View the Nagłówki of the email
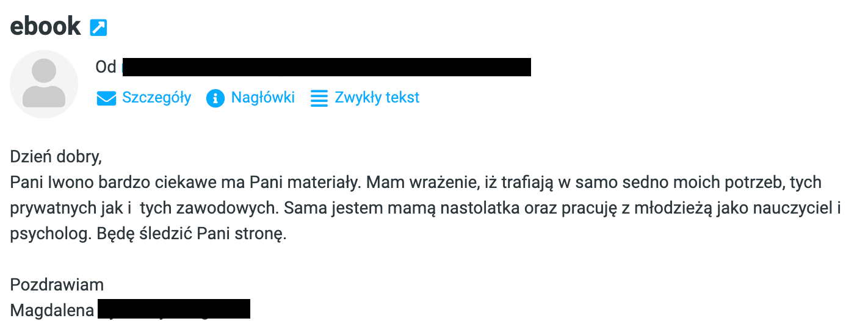Screen dimensions: 868x321 click(x=262, y=98)
